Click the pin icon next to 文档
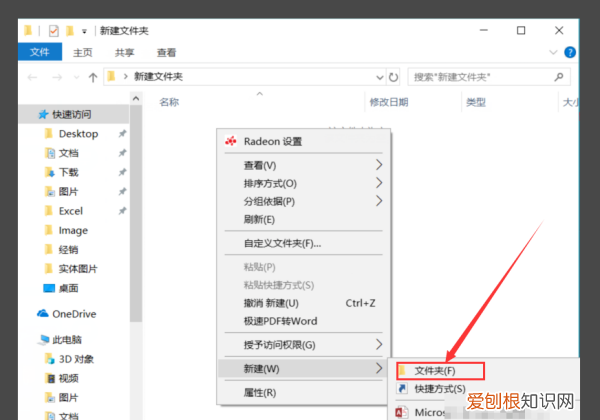 122,153
